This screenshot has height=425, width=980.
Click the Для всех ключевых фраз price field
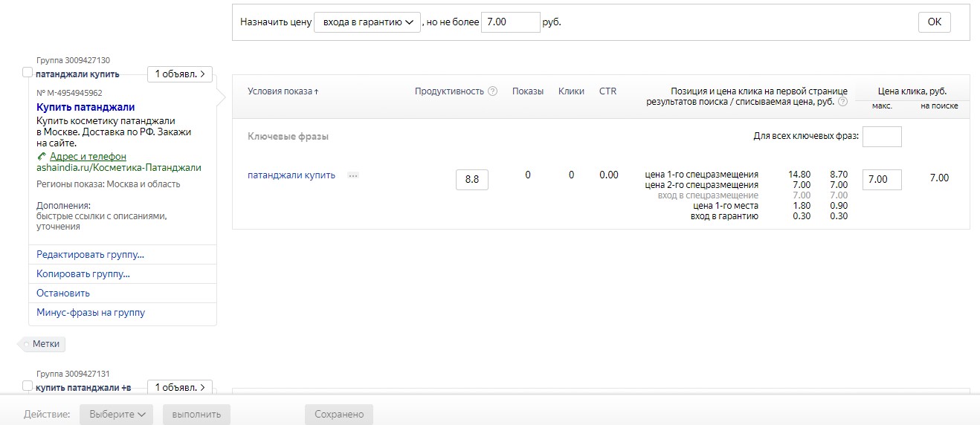(x=882, y=137)
